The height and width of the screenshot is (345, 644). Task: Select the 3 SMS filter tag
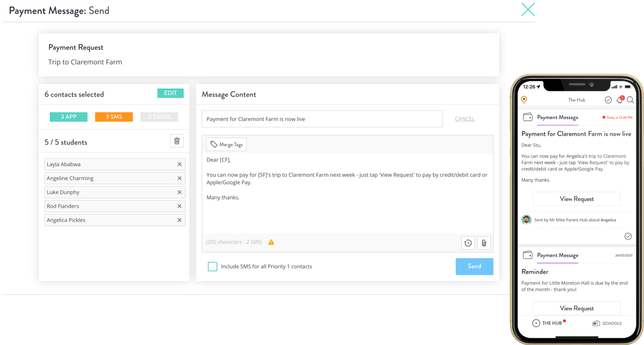114,117
